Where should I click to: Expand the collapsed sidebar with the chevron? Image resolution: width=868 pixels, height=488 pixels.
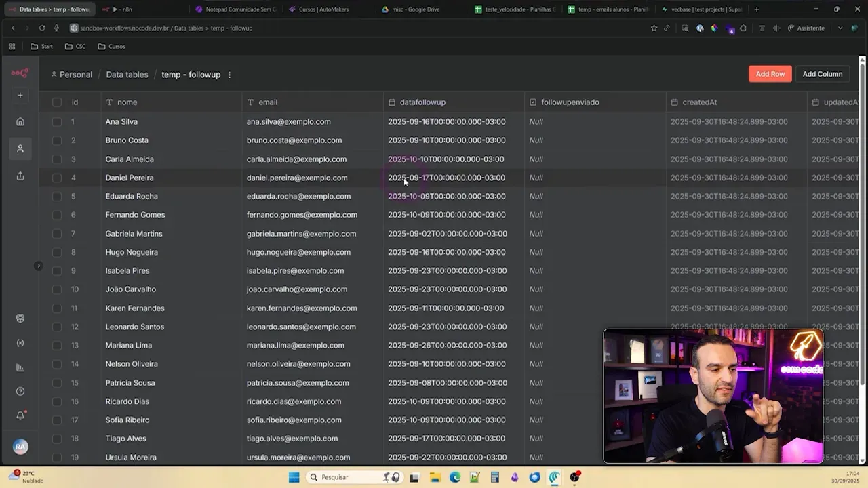[39, 266]
